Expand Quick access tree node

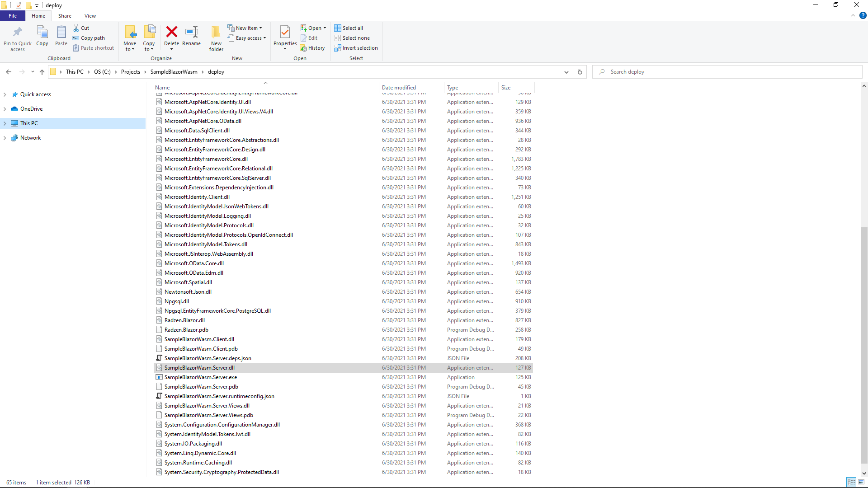[5, 94]
